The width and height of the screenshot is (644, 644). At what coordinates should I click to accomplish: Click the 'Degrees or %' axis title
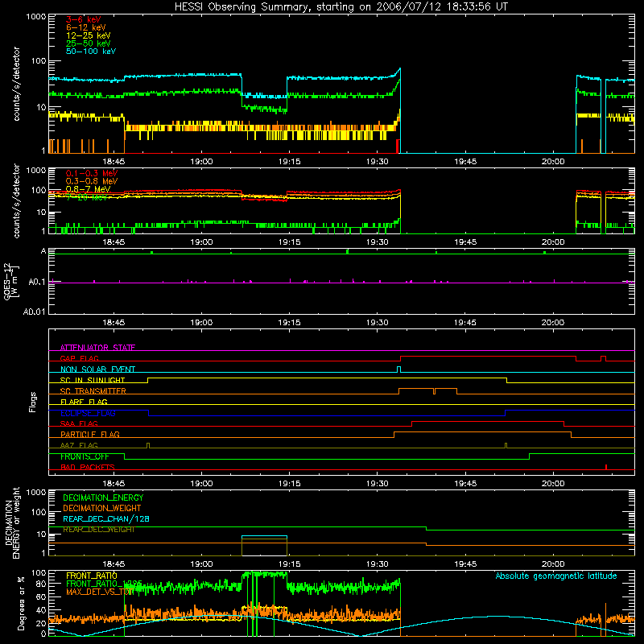click(x=22, y=604)
